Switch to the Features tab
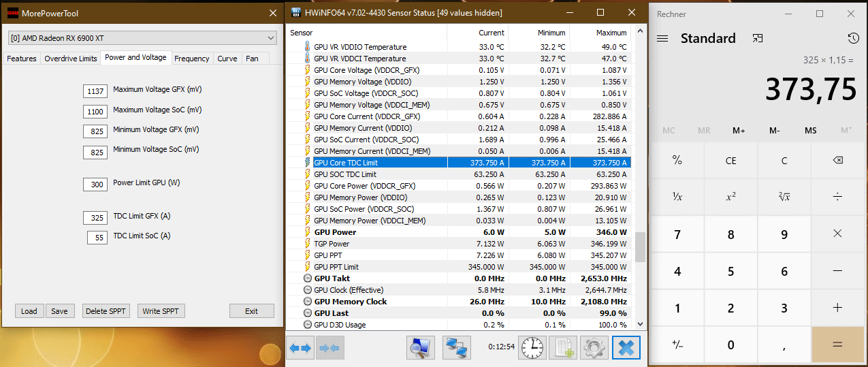The width and height of the screenshot is (868, 367). click(22, 59)
